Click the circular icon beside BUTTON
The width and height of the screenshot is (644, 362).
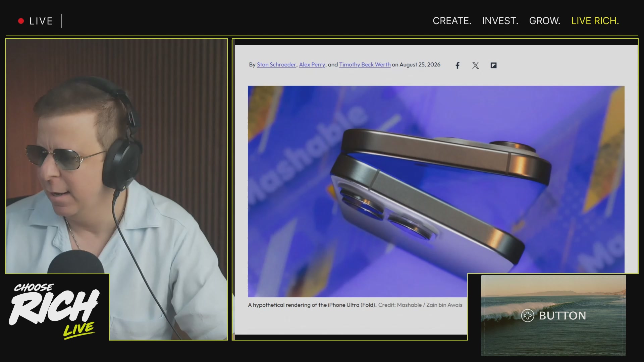tap(528, 315)
